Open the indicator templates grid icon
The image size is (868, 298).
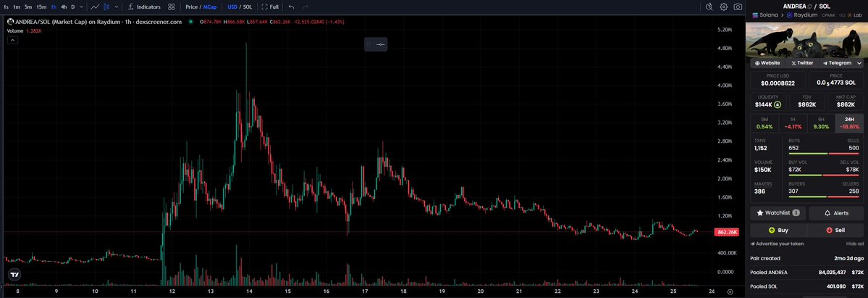(172, 7)
